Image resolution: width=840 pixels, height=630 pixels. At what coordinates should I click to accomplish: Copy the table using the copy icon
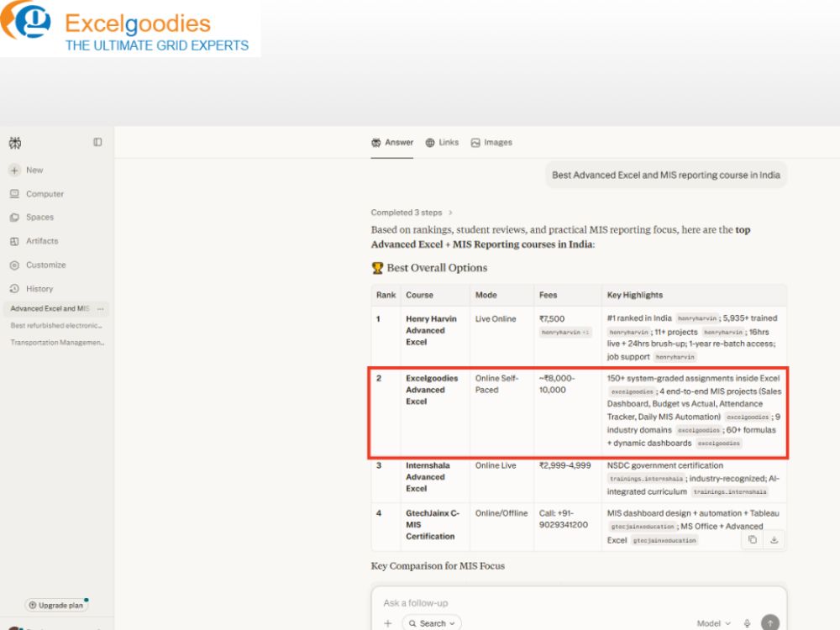click(753, 539)
